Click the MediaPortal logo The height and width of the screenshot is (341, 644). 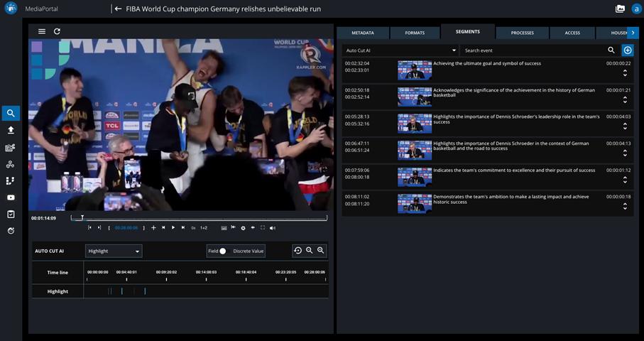tap(11, 9)
